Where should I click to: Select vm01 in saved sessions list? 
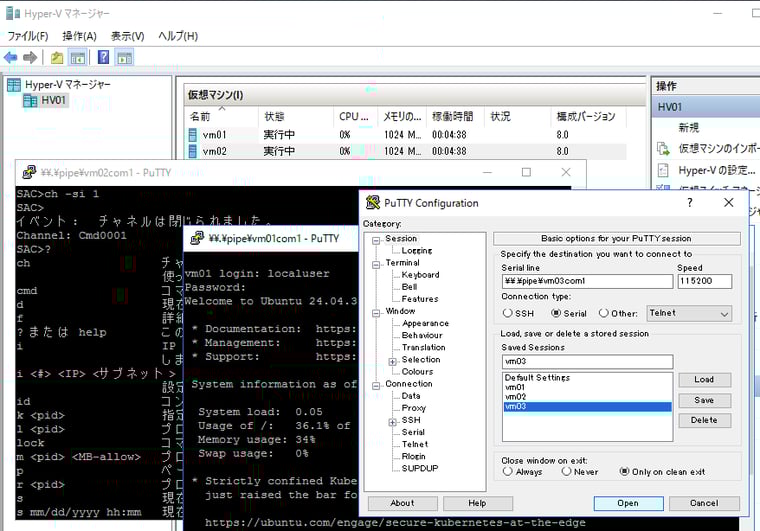(x=587, y=387)
